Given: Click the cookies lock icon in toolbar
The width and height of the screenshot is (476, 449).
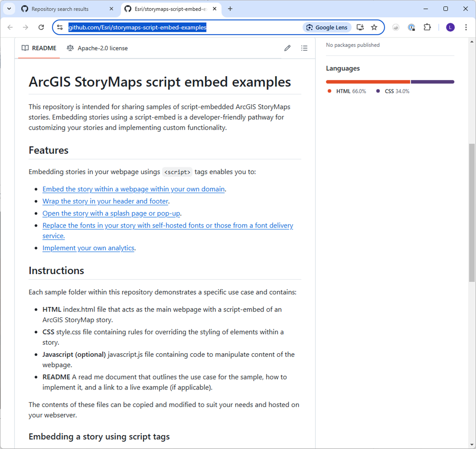Looking at the screenshot, I should click(x=411, y=27).
